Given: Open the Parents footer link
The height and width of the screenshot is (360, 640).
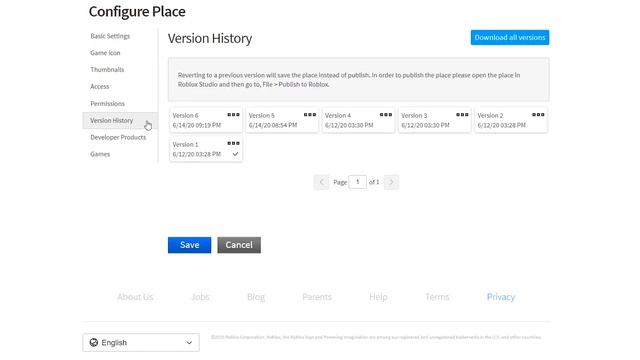Looking at the screenshot, I should [x=317, y=297].
